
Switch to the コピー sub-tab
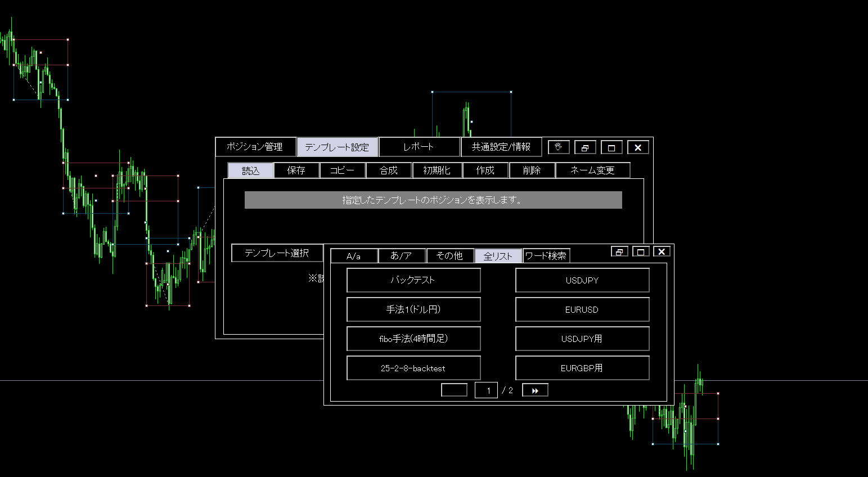pos(342,170)
